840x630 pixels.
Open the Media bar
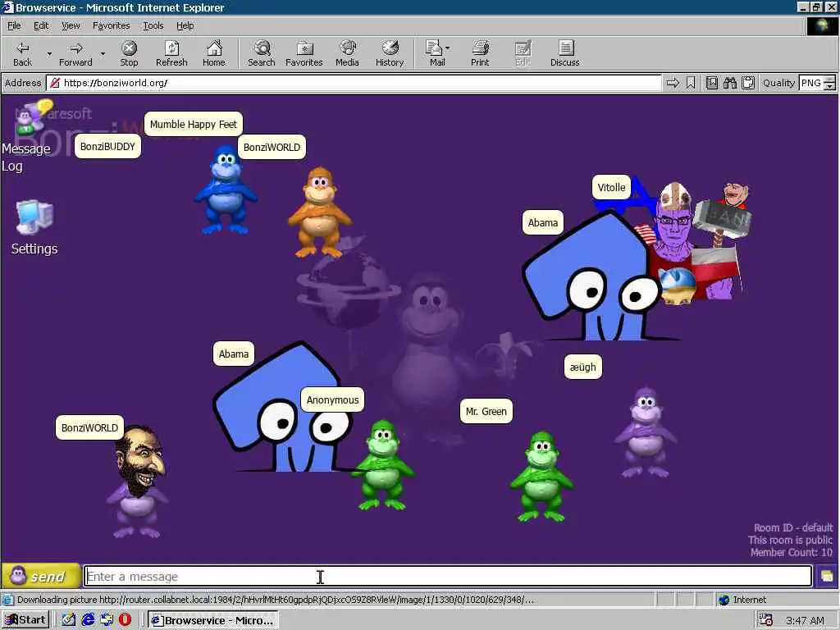(x=347, y=53)
